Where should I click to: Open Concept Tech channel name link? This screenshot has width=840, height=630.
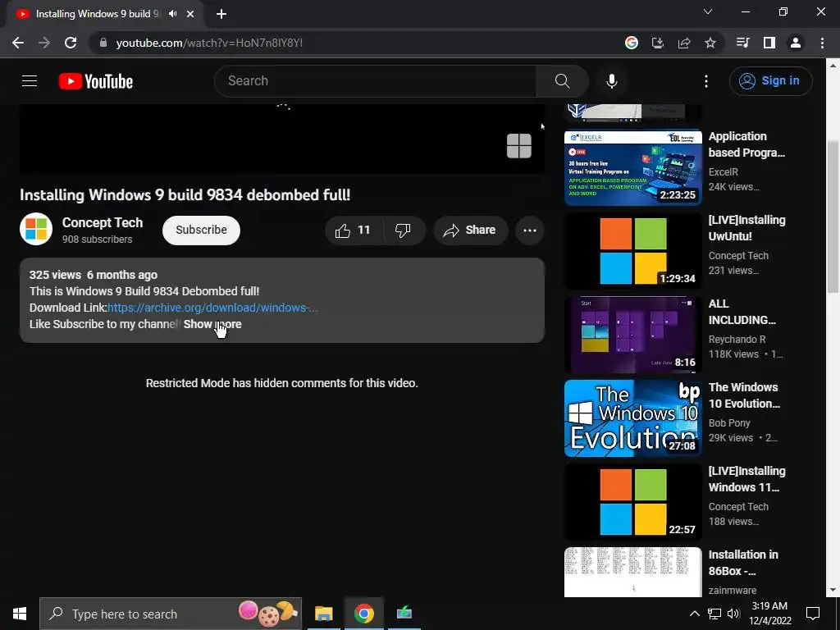pos(103,222)
